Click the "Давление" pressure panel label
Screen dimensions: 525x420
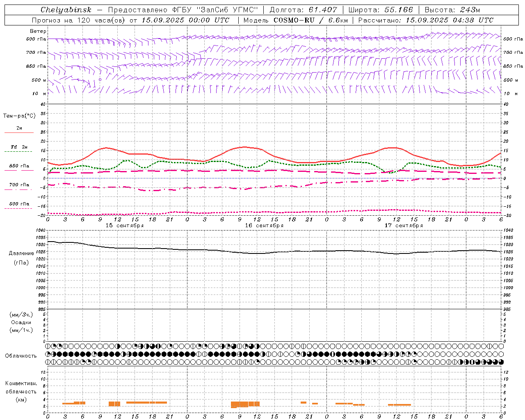(21, 253)
